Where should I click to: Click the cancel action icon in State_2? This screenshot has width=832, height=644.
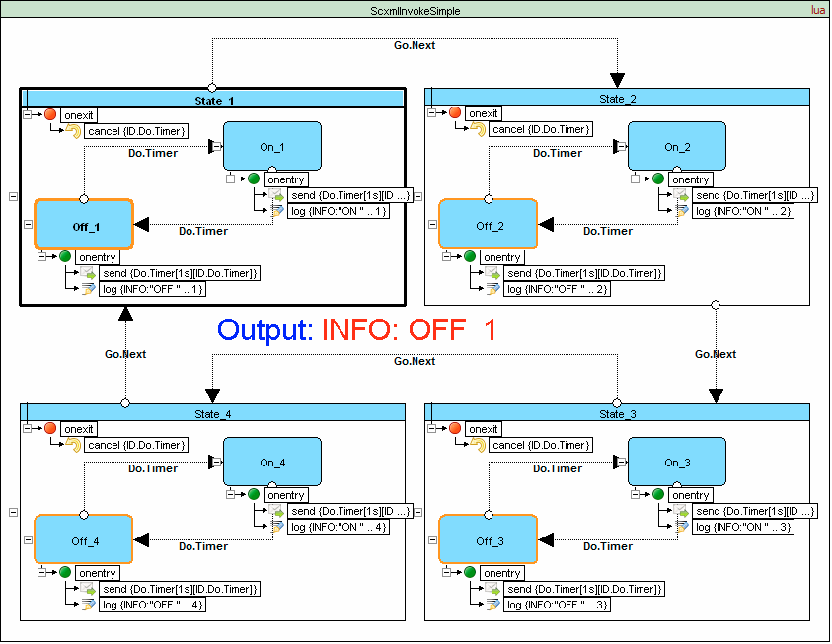(x=478, y=130)
